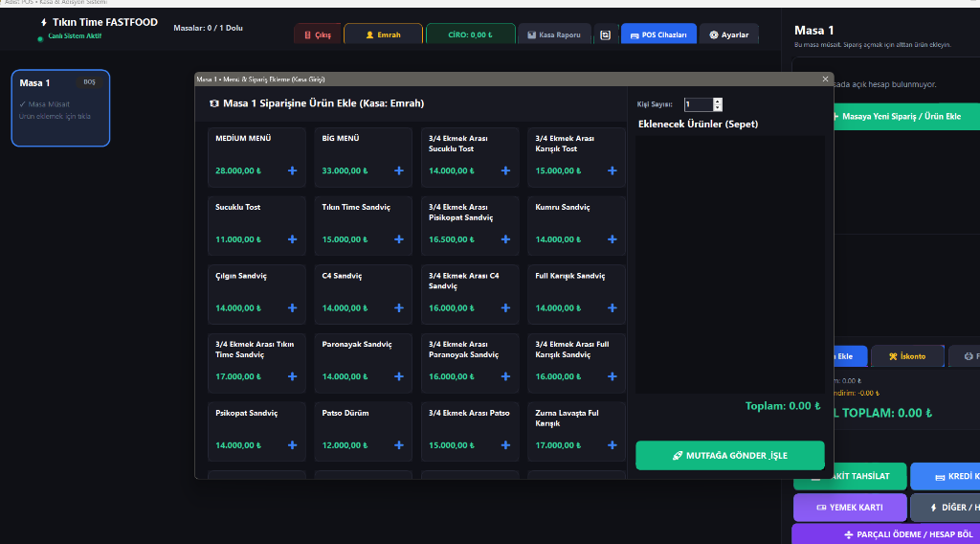This screenshot has width=980, height=544.
Task: Click Canlı Sistem Aktif status text
Action: (x=75, y=36)
